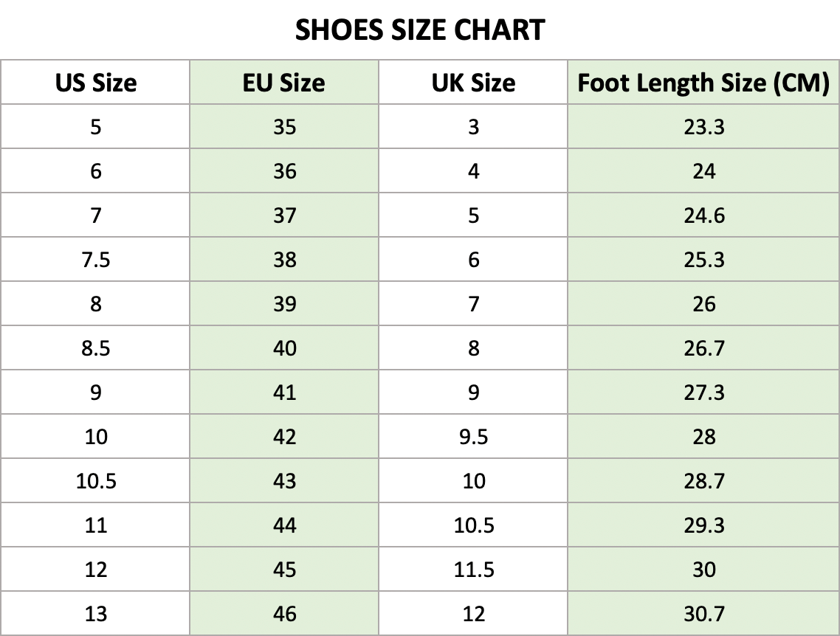Click the EU size 38 cell
The height and width of the screenshot is (636, 840).
[284, 260]
